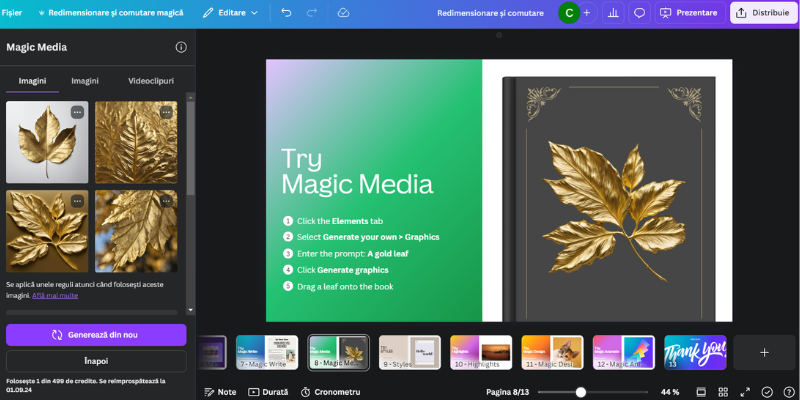Open the analytics bar chart icon
This screenshot has width=800, height=400.
click(612, 13)
